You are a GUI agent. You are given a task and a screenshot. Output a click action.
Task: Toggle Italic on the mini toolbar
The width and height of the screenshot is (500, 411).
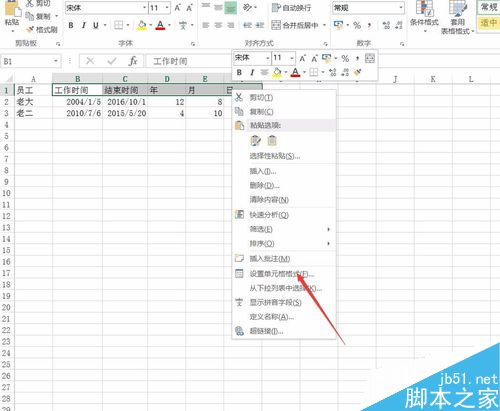pyautogui.click(x=252, y=72)
